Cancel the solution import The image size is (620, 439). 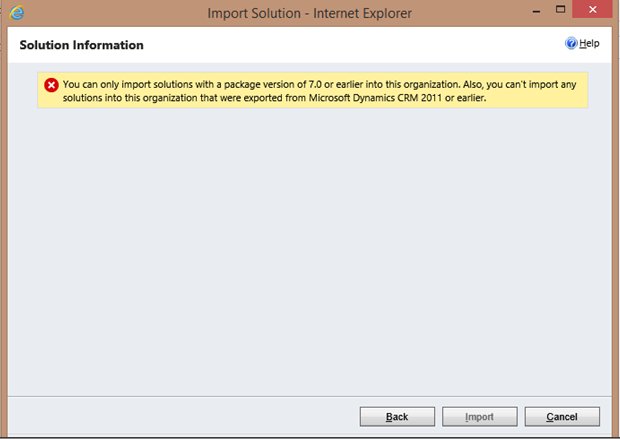click(x=562, y=416)
